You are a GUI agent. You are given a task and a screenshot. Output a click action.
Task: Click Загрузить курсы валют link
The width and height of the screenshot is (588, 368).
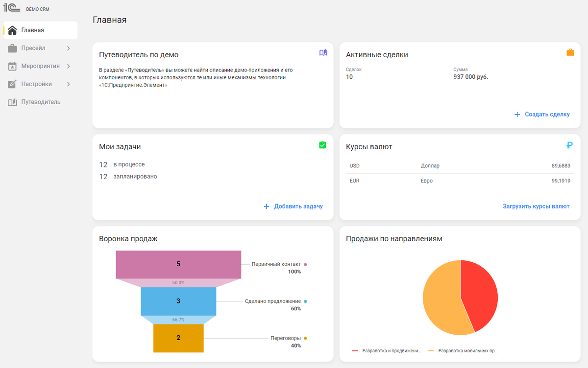pos(536,207)
